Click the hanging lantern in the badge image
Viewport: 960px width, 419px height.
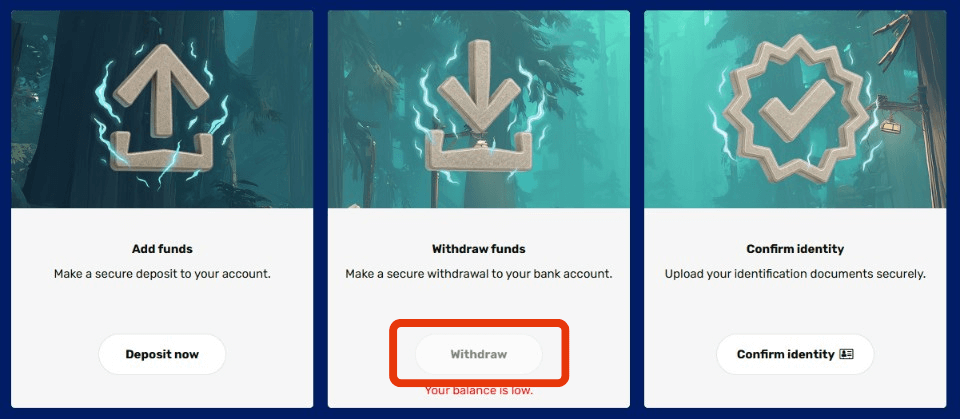tap(888, 125)
